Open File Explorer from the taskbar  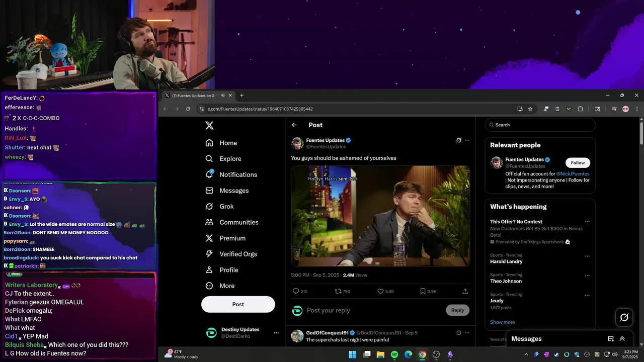[x=380, y=354]
